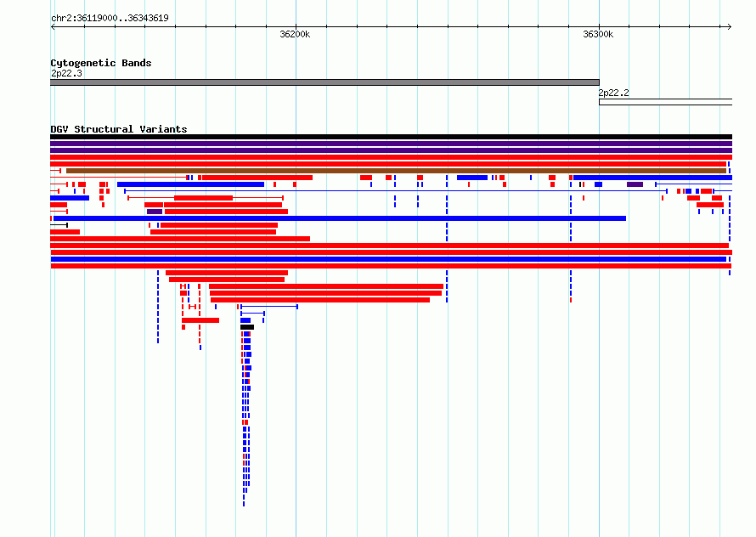
Task: Click the small purple variant beside red bars at left
Action: point(155,212)
